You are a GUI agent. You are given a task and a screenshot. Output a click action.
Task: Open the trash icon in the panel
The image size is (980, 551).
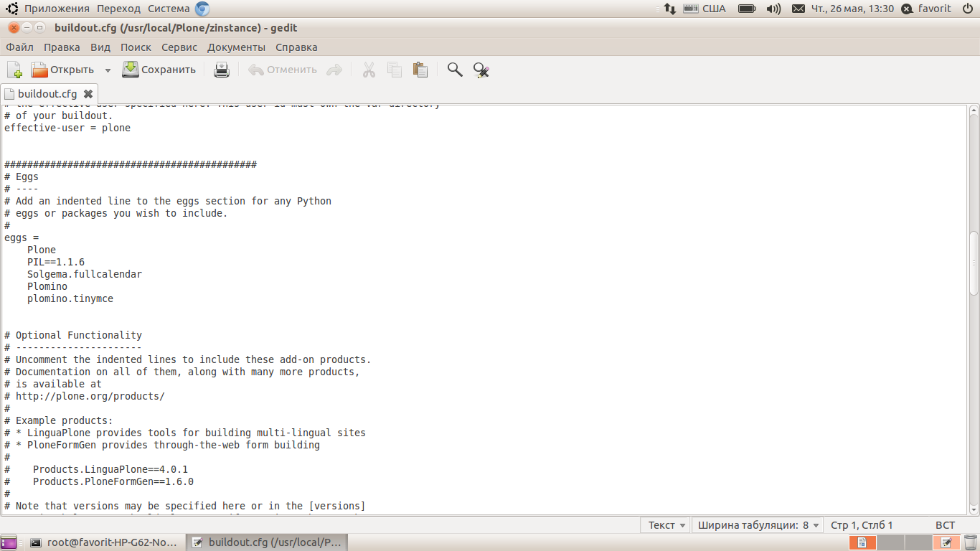click(970, 542)
